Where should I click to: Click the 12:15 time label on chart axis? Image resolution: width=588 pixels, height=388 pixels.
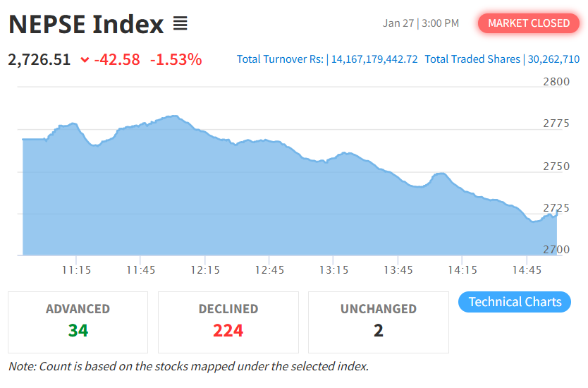coord(205,270)
